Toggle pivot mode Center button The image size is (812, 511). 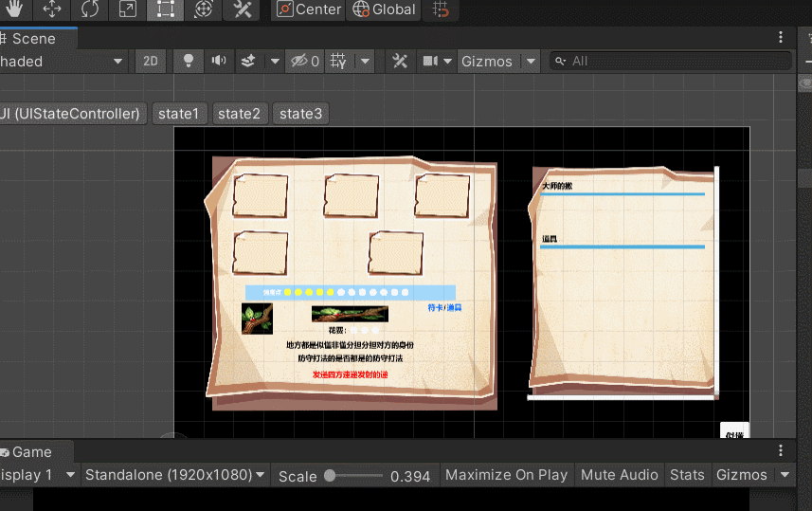(x=309, y=9)
